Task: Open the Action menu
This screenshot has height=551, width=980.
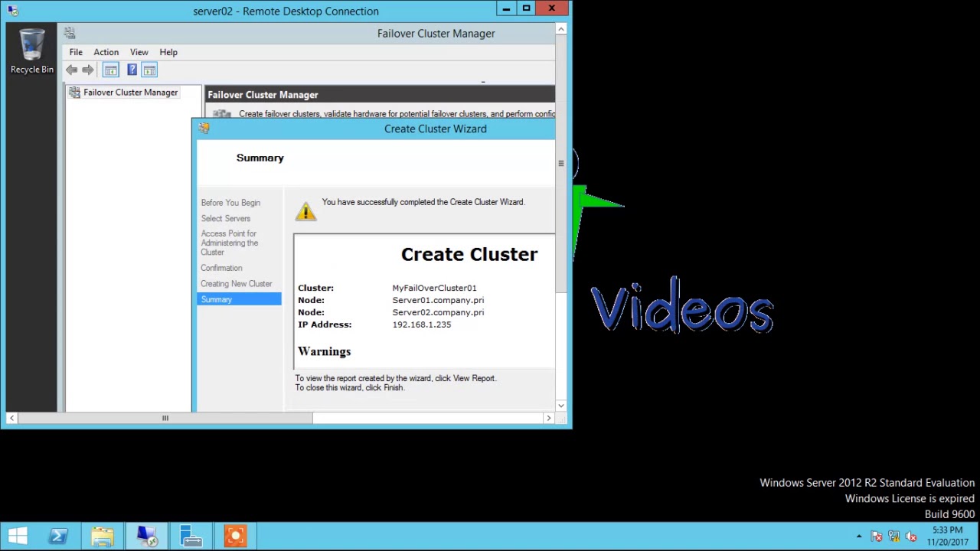Action: click(x=106, y=52)
